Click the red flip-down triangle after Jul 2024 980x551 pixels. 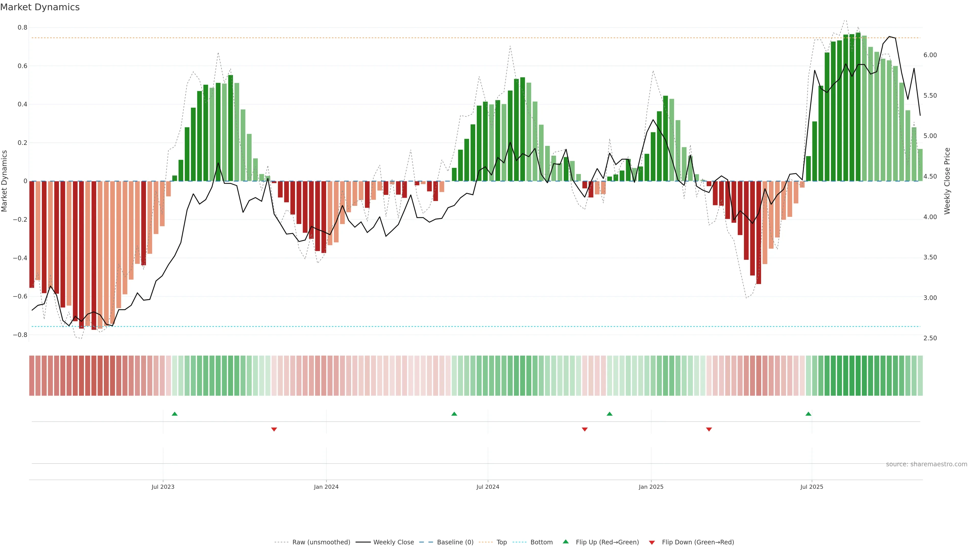click(x=585, y=429)
